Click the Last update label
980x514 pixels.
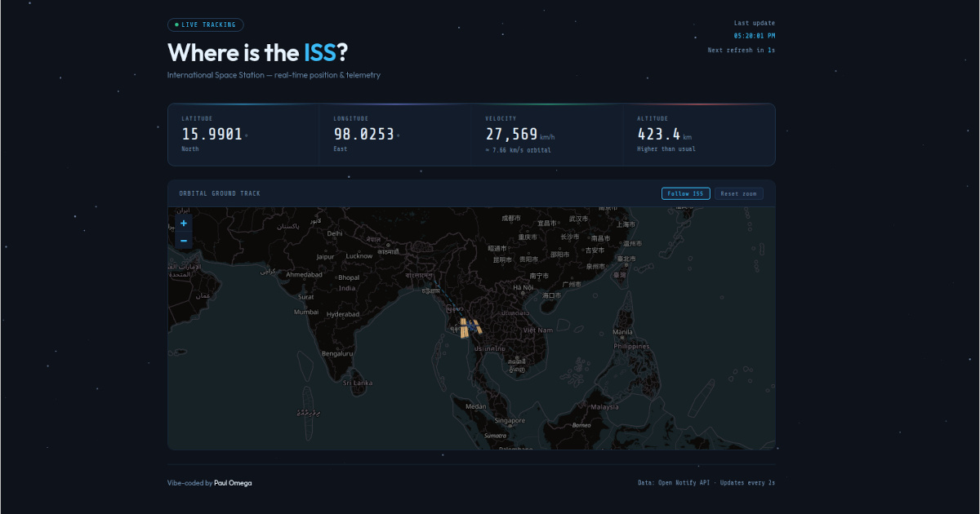pos(755,23)
